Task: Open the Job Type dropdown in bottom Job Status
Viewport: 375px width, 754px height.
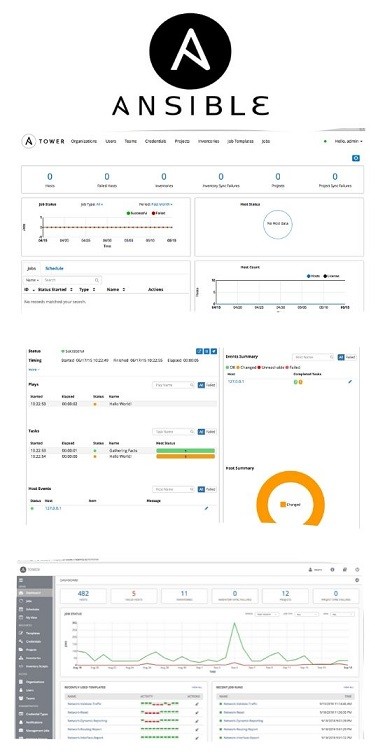Action: tap(307, 614)
